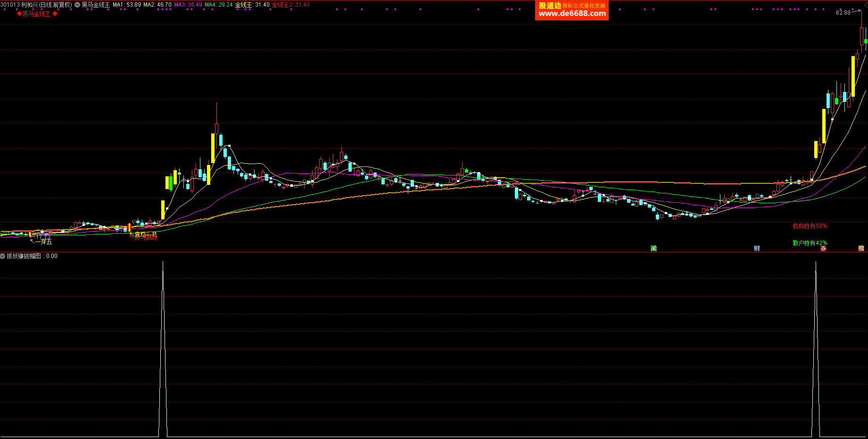The height and width of the screenshot is (439, 868).
Task: Click the latest green candlestick at the chart's right edge
Action: [866, 41]
